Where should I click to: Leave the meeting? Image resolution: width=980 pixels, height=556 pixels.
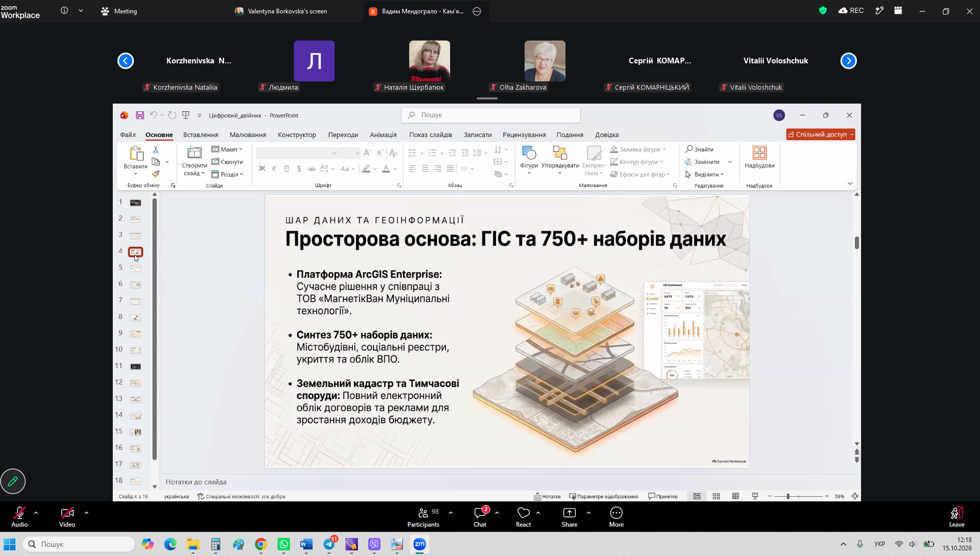click(957, 517)
